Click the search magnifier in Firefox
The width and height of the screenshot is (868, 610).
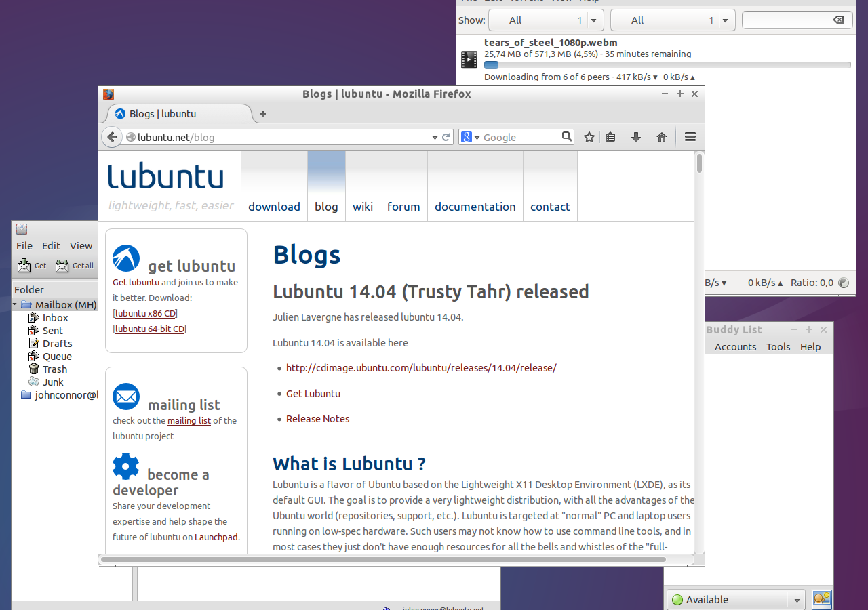coord(567,137)
